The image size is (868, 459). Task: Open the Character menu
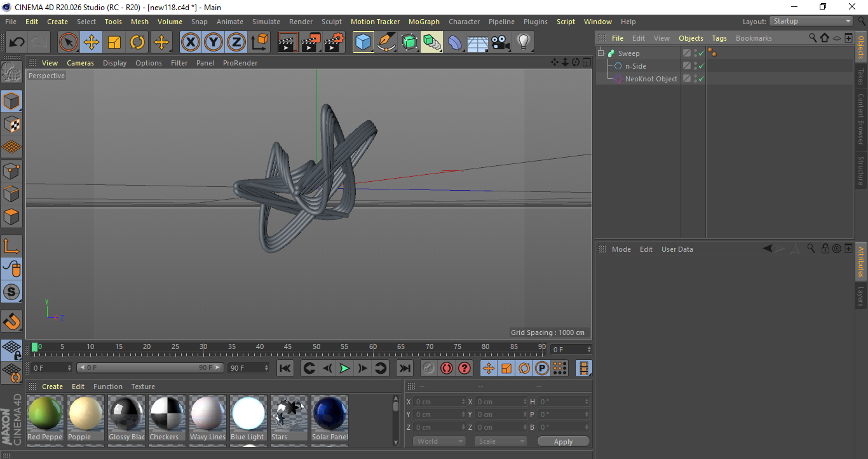coord(464,22)
